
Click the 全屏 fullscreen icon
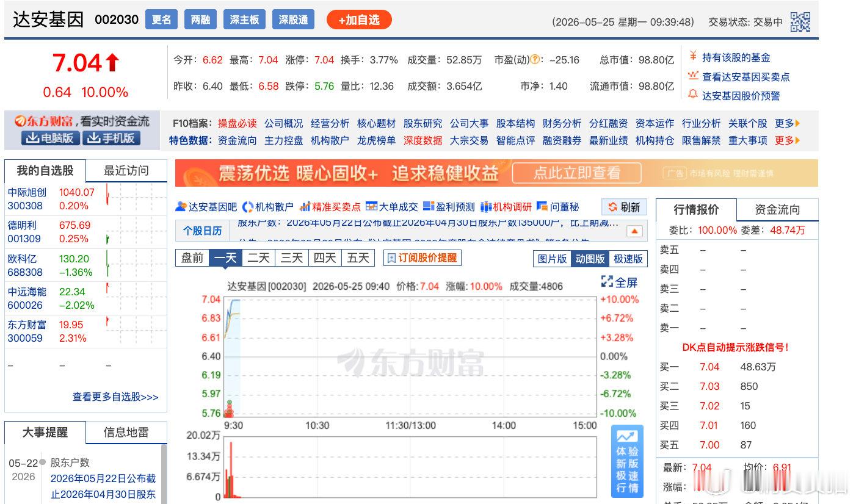[x=607, y=281]
